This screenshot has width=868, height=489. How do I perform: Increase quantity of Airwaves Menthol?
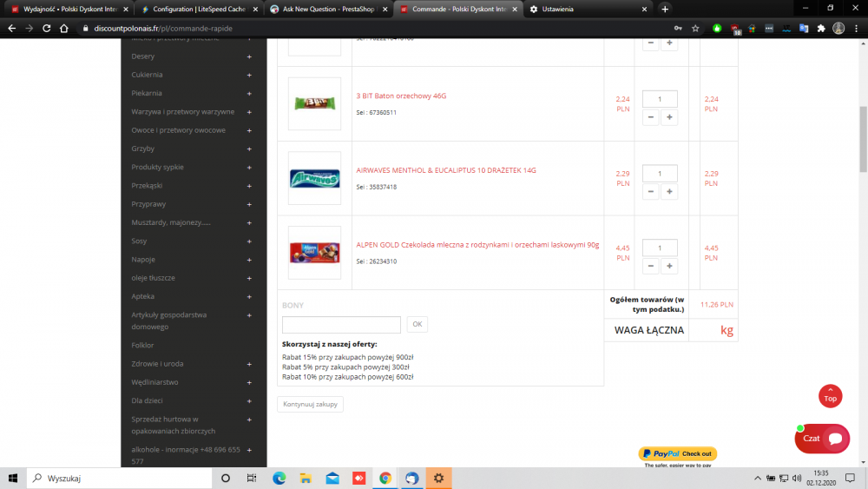[x=669, y=192]
